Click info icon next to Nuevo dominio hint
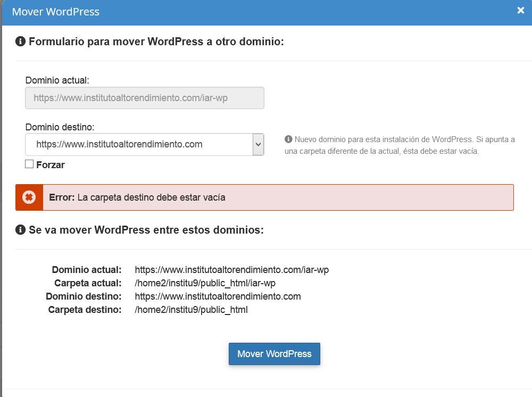This screenshot has height=397, width=532. click(x=288, y=139)
